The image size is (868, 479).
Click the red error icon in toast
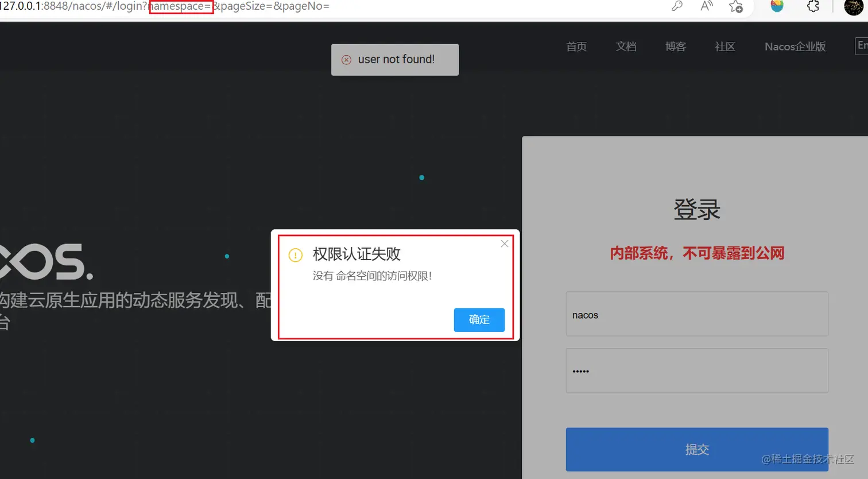point(347,60)
